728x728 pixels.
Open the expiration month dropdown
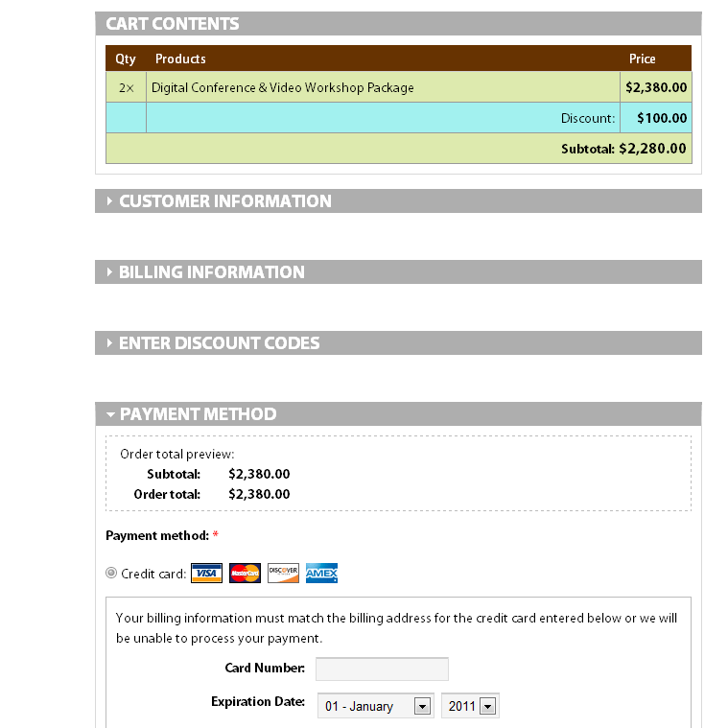pyautogui.click(x=376, y=706)
